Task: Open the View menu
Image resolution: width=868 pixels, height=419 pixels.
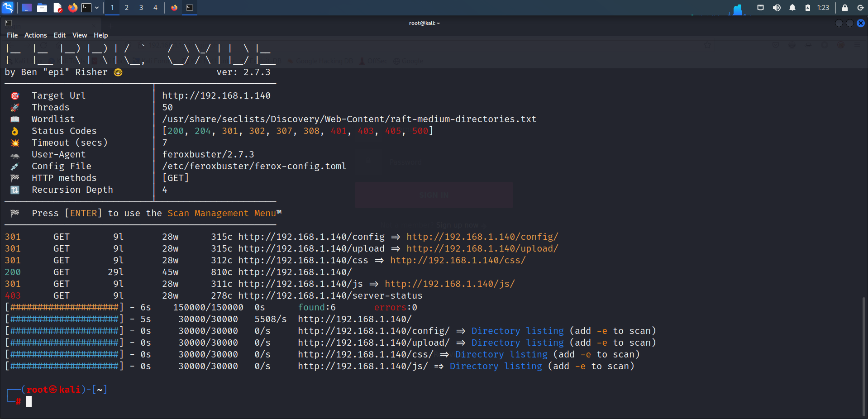Action: [80, 35]
